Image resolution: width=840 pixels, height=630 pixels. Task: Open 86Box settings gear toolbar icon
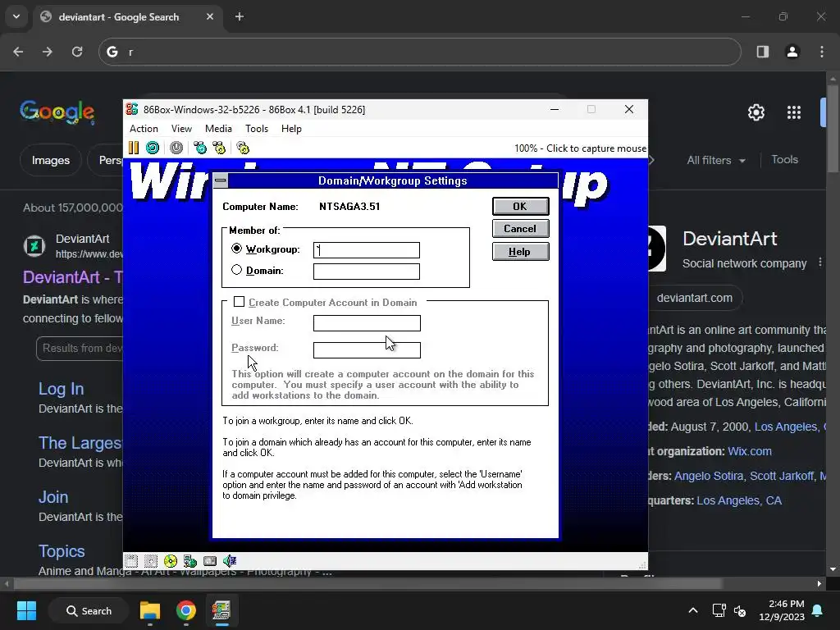[x=243, y=148]
